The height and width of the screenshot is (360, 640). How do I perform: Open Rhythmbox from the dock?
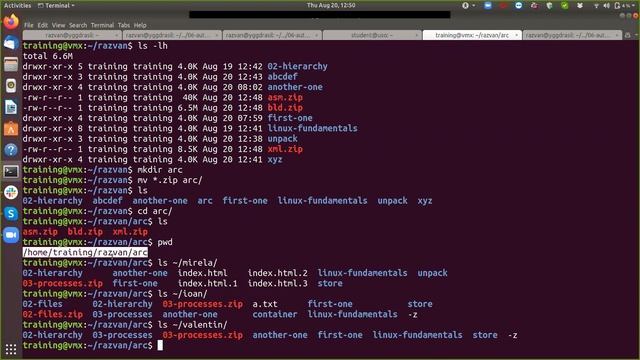pyautogui.click(x=11, y=85)
